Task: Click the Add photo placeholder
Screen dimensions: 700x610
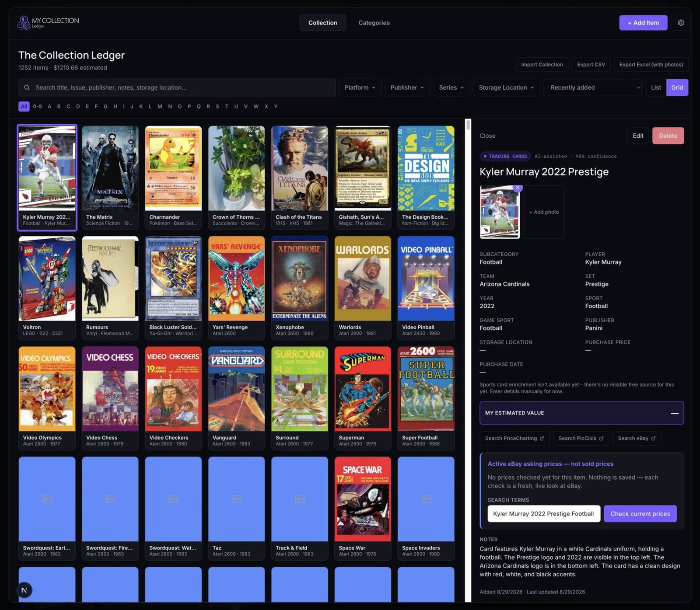Action: tap(544, 212)
